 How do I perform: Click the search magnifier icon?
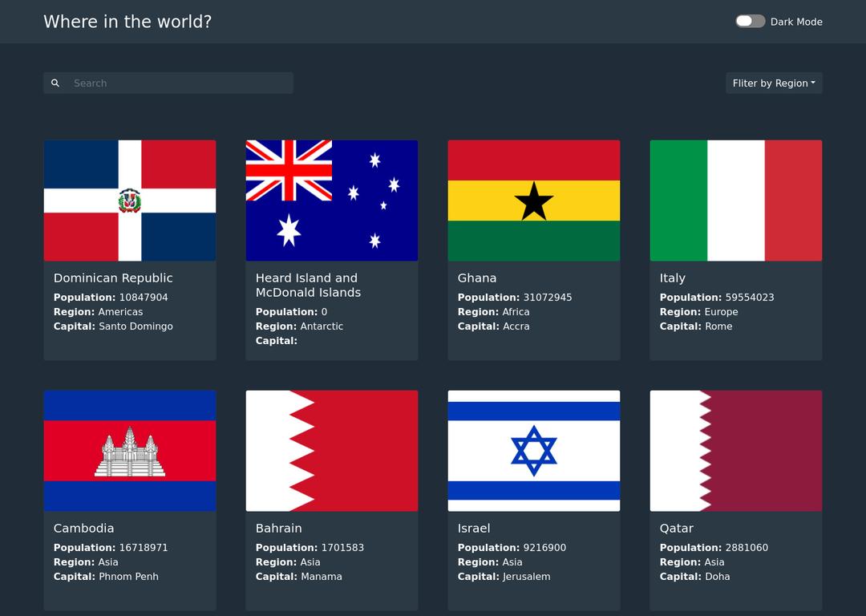click(x=55, y=83)
